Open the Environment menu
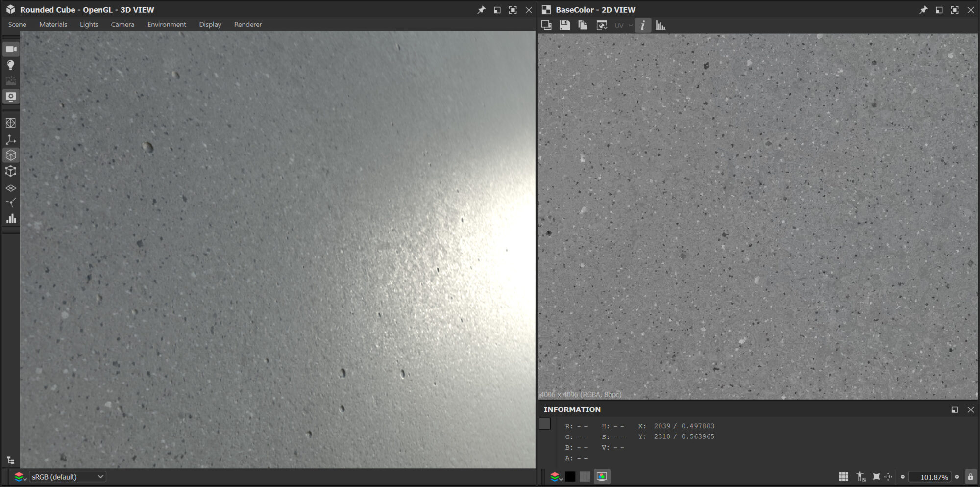 point(167,24)
